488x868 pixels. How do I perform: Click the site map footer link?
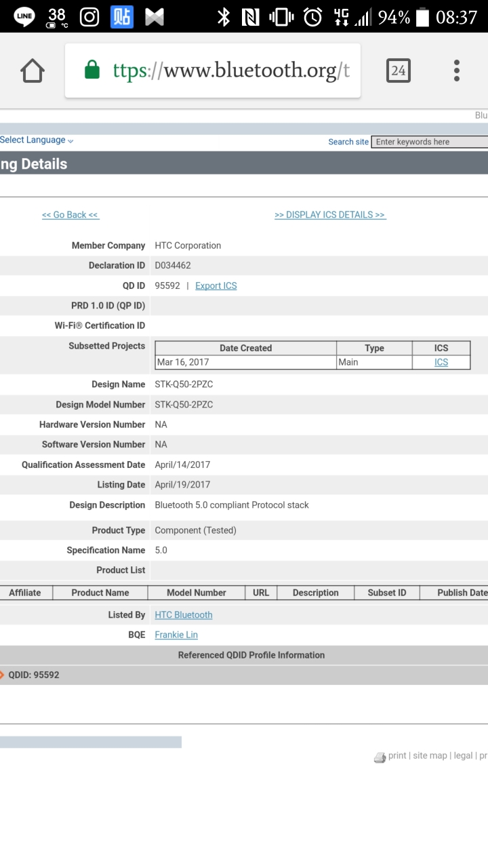click(x=430, y=756)
